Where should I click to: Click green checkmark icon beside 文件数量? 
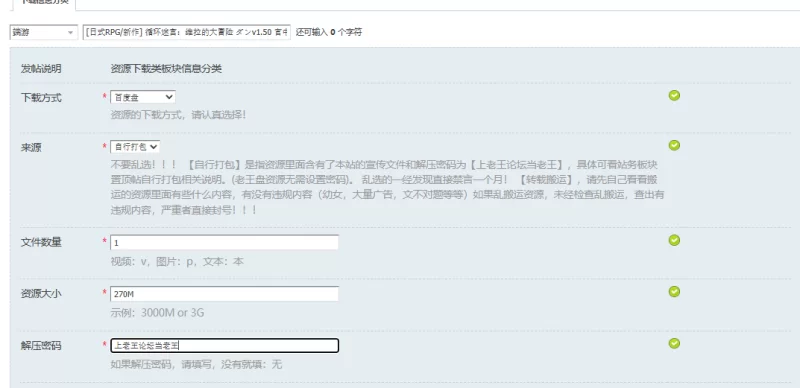click(x=674, y=240)
